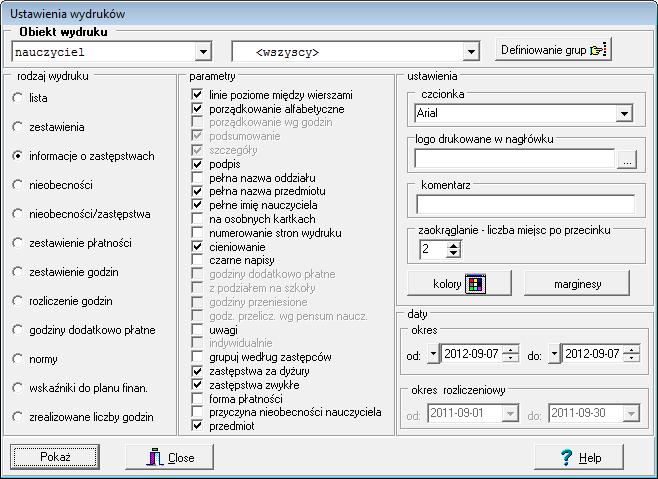Toggle zastępstwa zwykłe checkbox

pyautogui.click(x=197, y=385)
